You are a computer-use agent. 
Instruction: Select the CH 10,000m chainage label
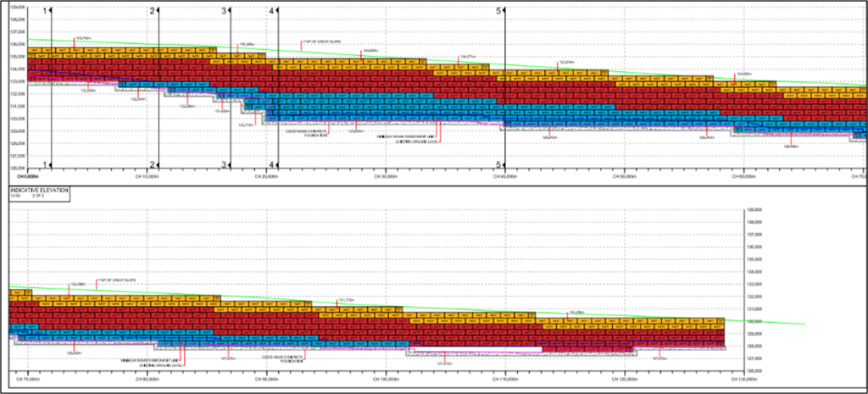pyautogui.click(x=148, y=177)
